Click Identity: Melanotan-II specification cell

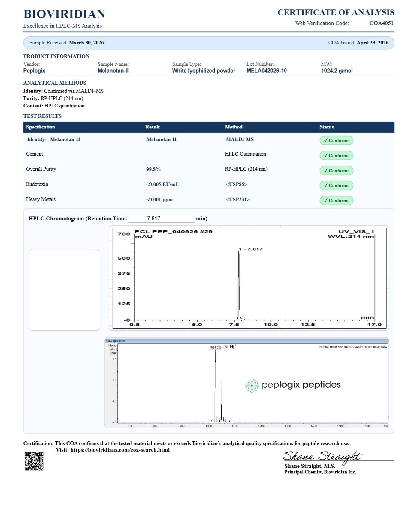pyautogui.click(x=53, y=139)
